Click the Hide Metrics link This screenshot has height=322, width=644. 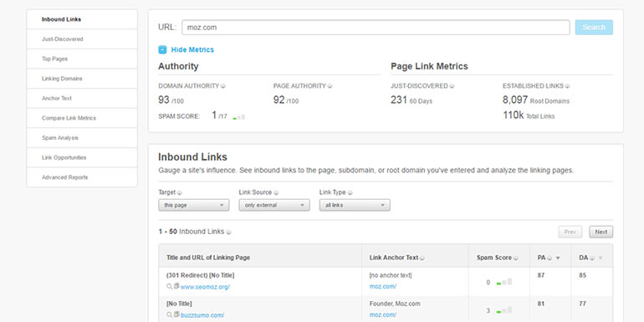192,49
